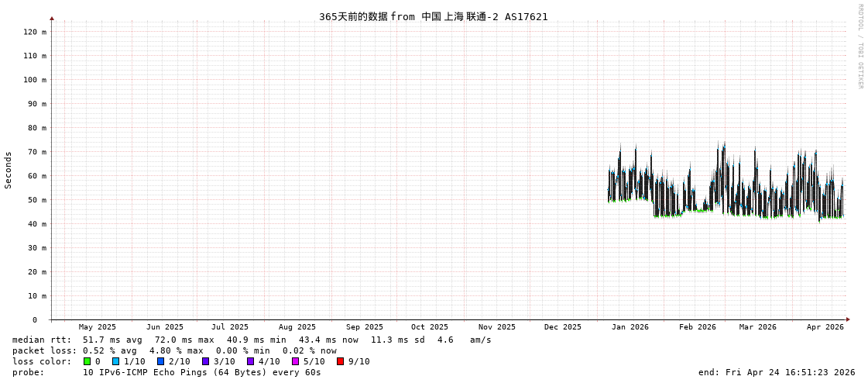Click the end timestamp Fri Apr 24
The width and height of the screenshot is (868, 383).
(x=777, y=372)
